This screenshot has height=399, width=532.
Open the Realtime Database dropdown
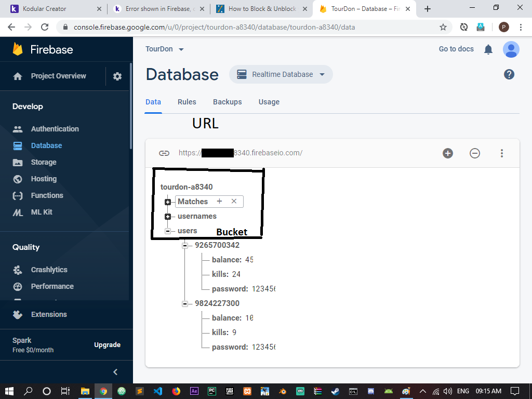click(281, 74)
